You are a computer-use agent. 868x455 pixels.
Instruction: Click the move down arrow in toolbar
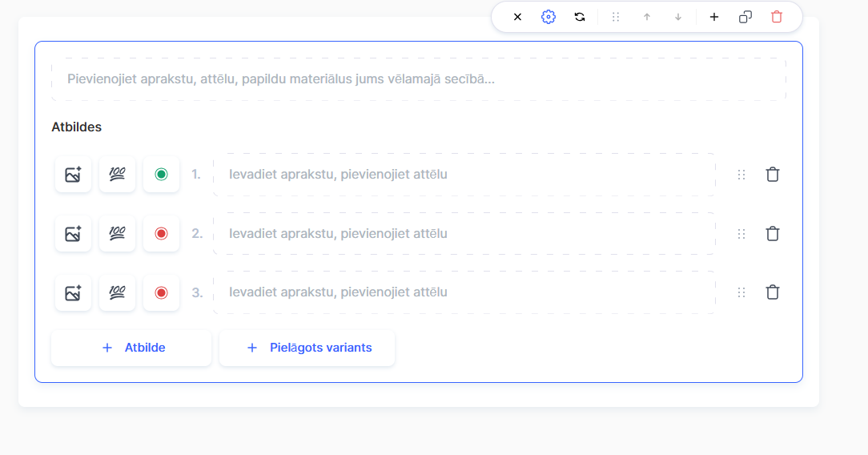tap(678, 17)
